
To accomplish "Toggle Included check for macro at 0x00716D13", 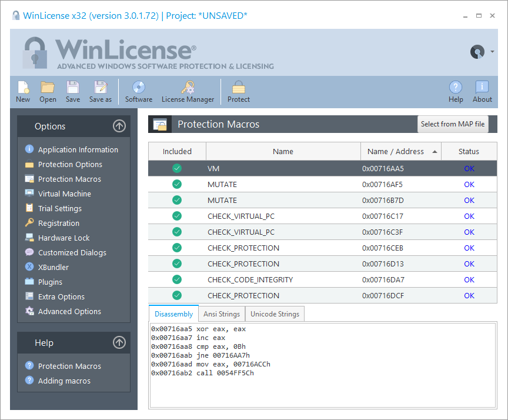I will point(177,264).
